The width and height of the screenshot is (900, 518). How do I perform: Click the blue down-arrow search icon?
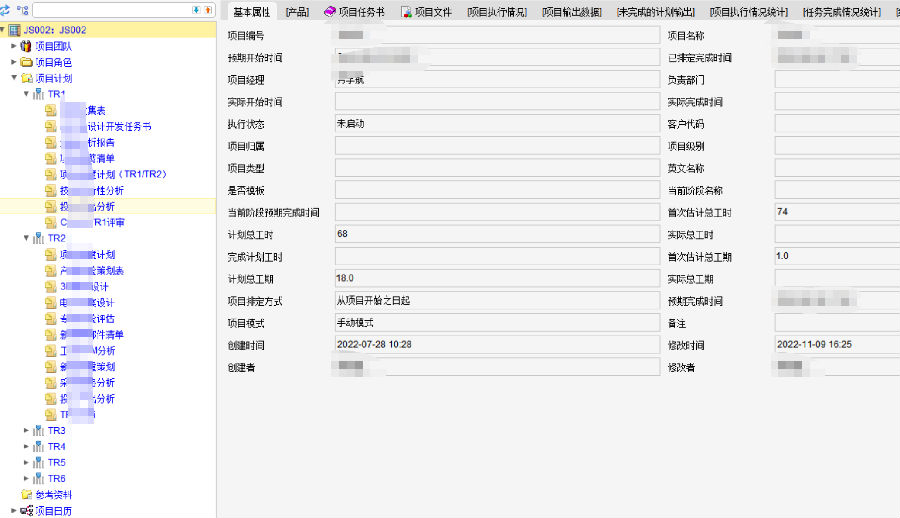click(196, 10)
